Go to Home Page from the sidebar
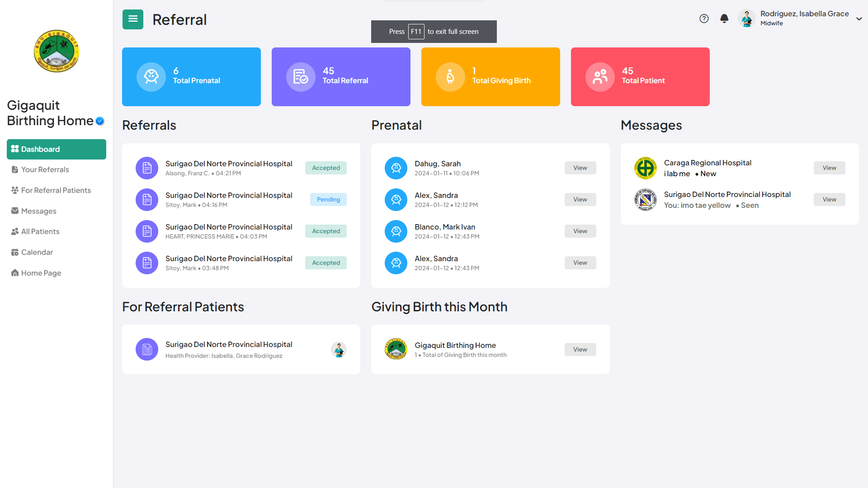 [41, 273]
